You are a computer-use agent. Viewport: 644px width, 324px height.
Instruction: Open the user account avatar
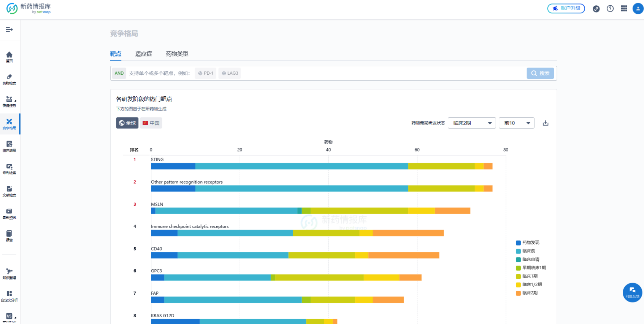tap(638, 8)
